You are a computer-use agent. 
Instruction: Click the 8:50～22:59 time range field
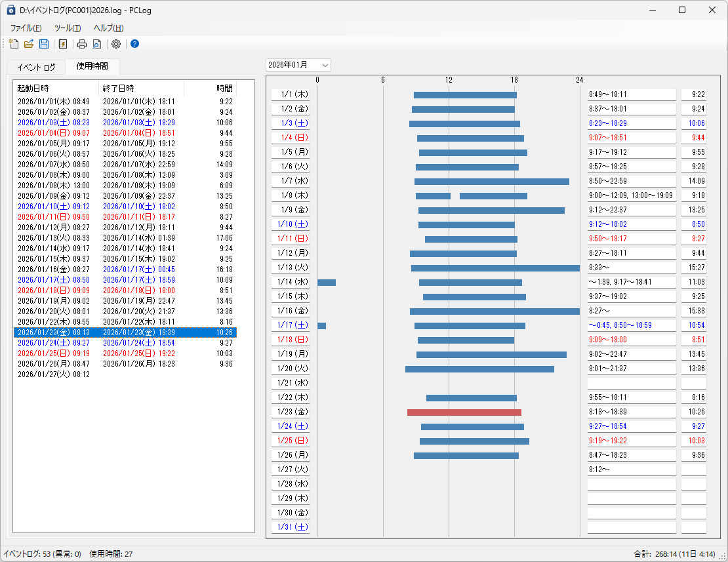click(x=631, y=181)
